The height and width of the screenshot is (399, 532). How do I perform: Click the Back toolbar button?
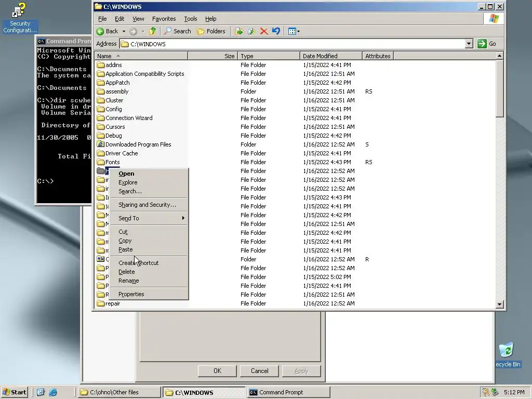pos(107,31)
